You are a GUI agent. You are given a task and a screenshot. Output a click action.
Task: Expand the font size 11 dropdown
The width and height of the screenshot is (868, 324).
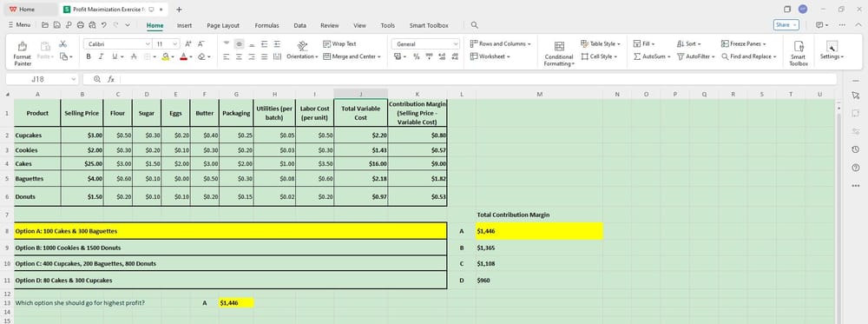(176, 43)
